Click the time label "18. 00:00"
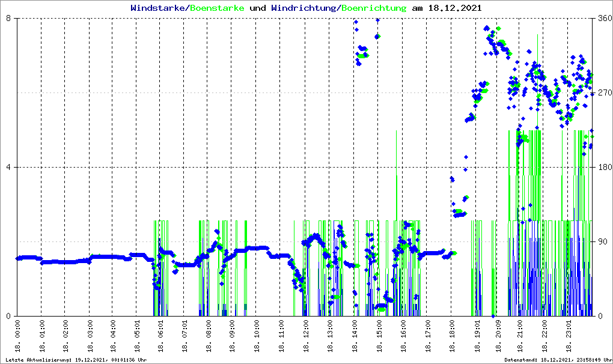This screenshot has width=613, height=364. point(17,336)
